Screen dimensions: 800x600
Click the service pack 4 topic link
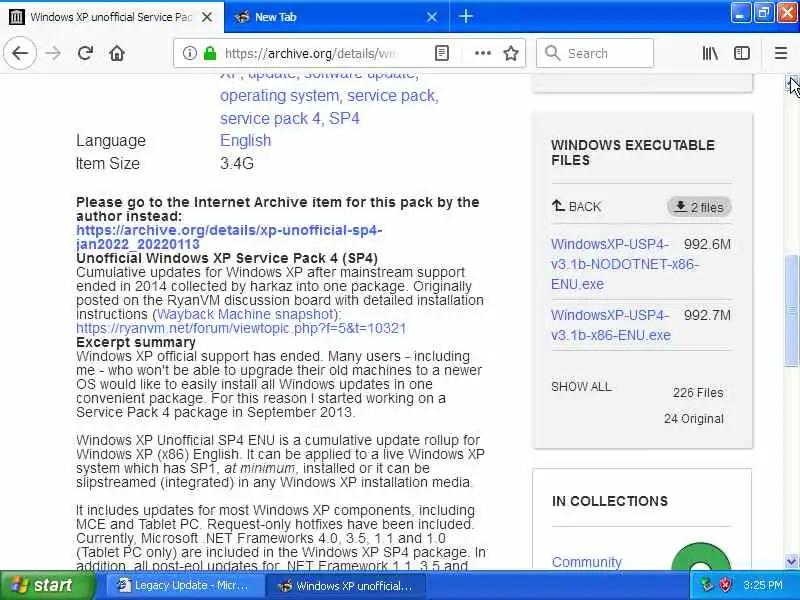pyautogui.click(x=270, y=118)
